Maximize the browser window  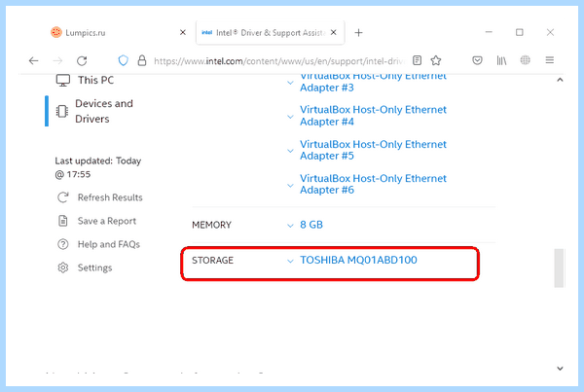pyautogui.click(x=519, y=32)
